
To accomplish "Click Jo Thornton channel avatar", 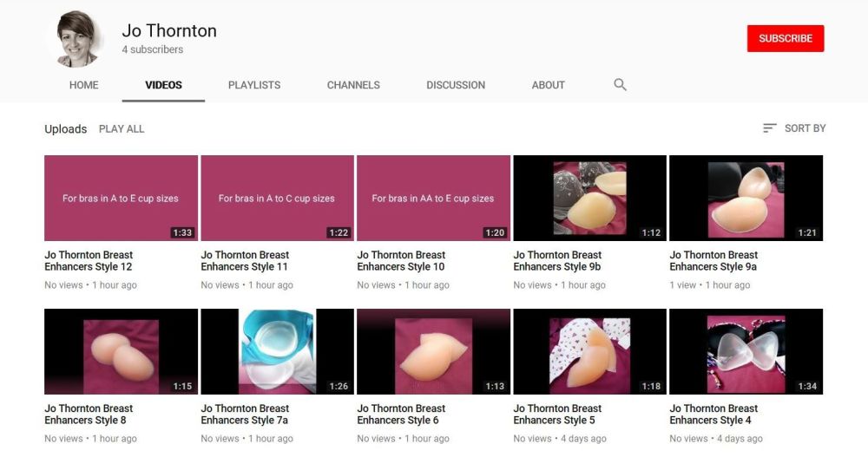I will (x=77, y=39).
